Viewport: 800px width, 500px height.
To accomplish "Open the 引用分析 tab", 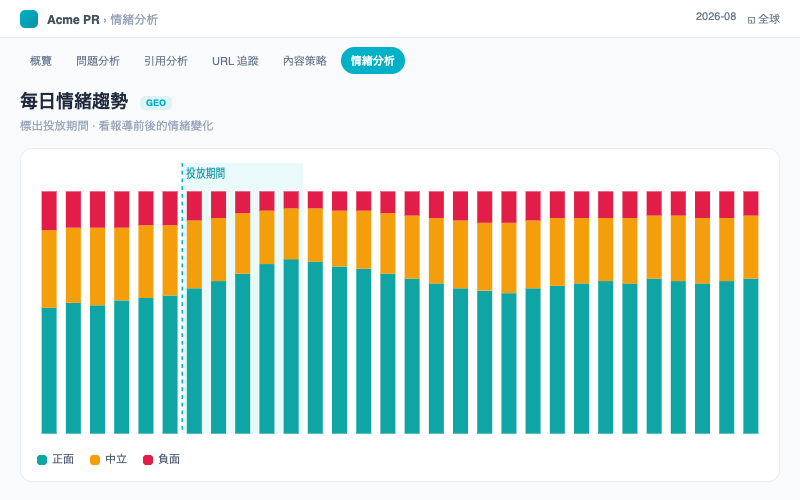I will (166, 61).
